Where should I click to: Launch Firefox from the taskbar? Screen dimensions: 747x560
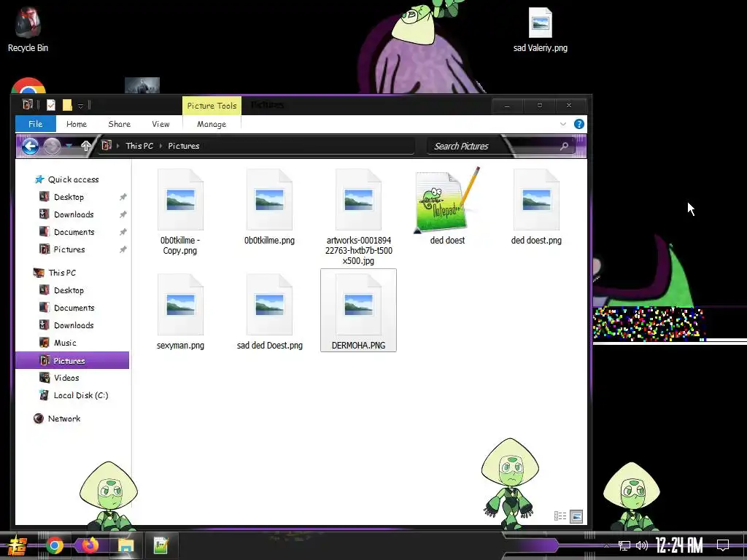(x=90, y=545)
